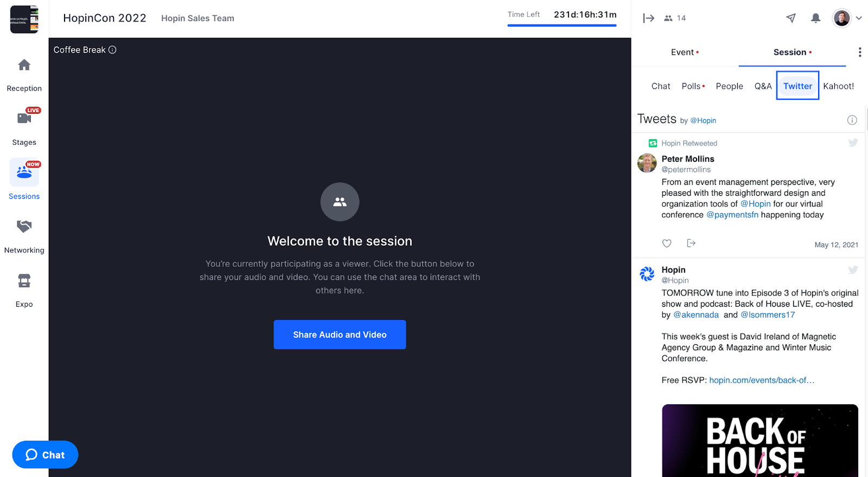Image resolution: width=868 pixels, height=477 pixels.
Task: Click the Tweets info icon
Action: click(852, 120)
